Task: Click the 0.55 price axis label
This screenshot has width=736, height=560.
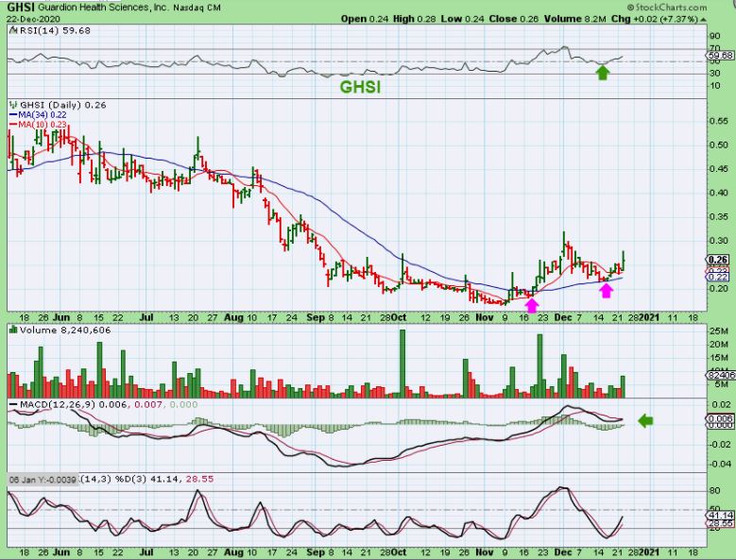Action: [719, 121]
